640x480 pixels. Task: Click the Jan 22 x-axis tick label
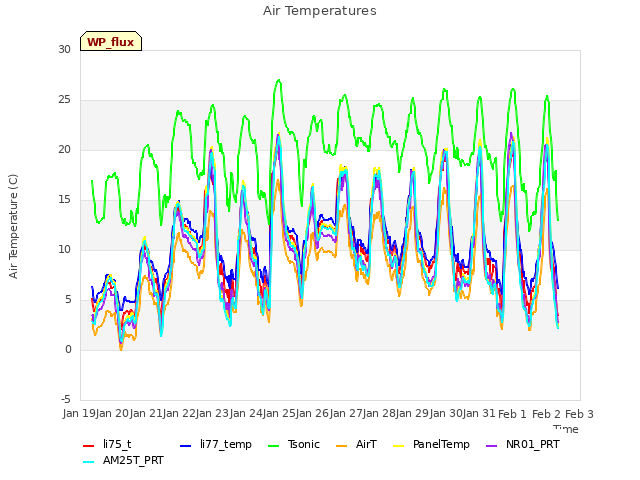(179, 413)
